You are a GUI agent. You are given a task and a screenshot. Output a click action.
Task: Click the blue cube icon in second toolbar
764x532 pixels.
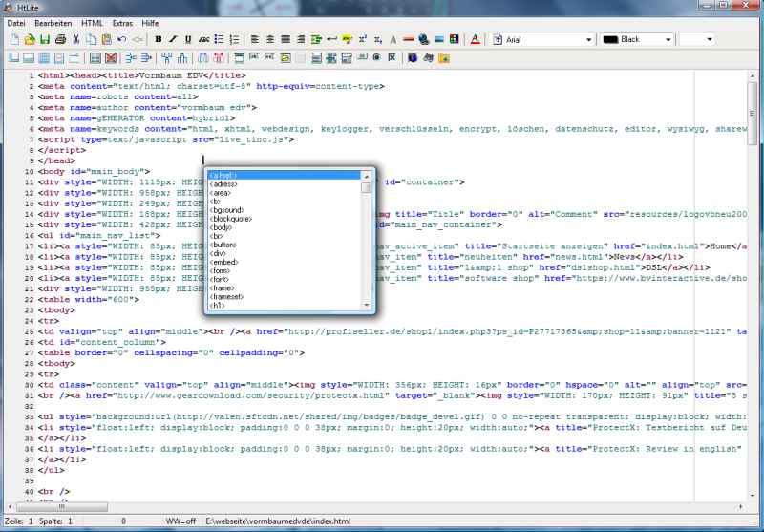(x=413, y=58)
